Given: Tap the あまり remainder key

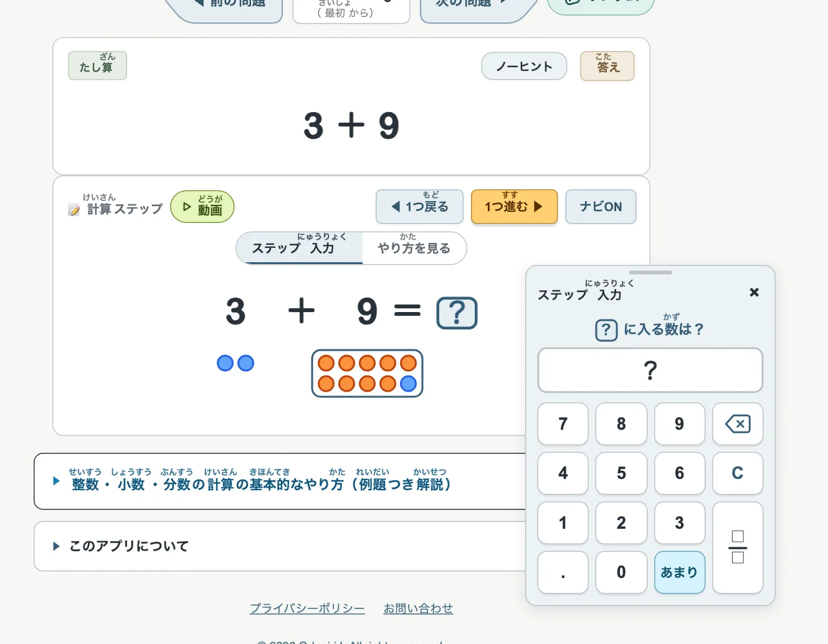Looking at the screenshot, I should click(x=680, y=572).
